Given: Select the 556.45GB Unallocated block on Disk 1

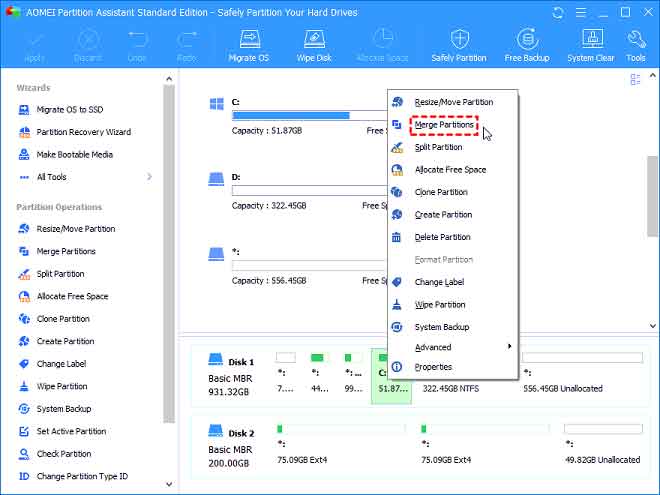Looking at the screenshot, I should coord(583,374).
